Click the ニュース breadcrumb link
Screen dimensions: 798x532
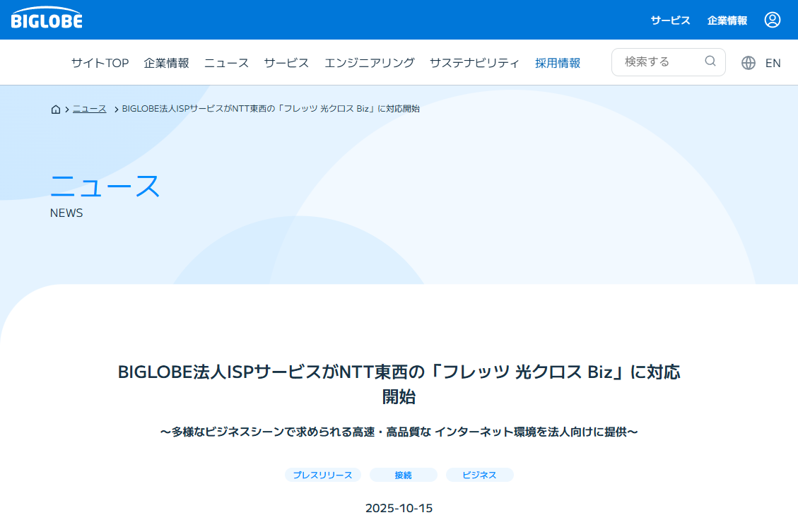click(89, 109)
